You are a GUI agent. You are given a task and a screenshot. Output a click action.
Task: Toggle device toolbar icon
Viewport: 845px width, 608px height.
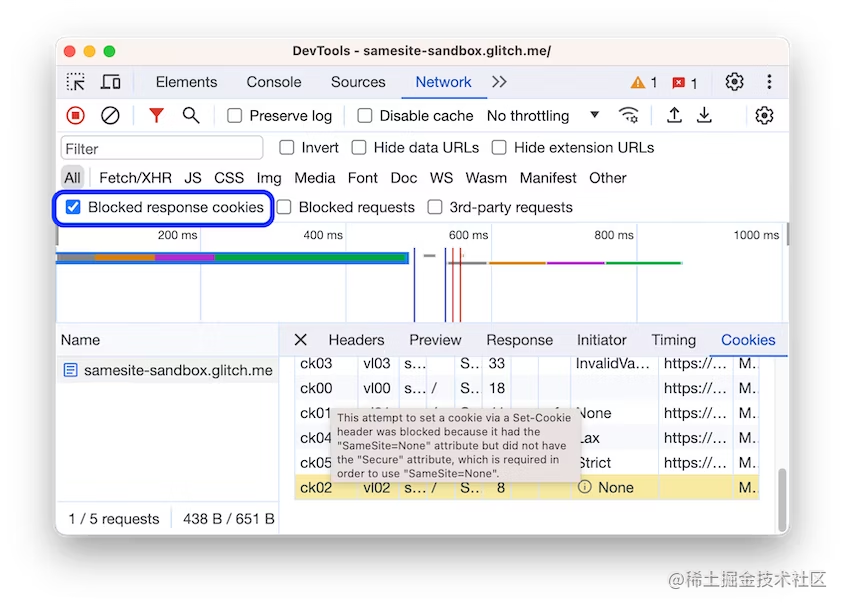coord(110,82)
